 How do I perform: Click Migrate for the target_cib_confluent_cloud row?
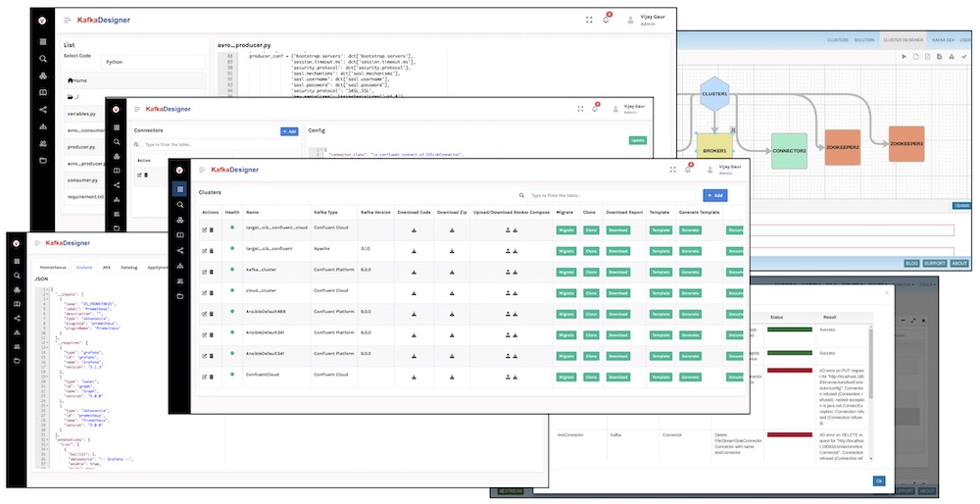click(x=565, y=230)
